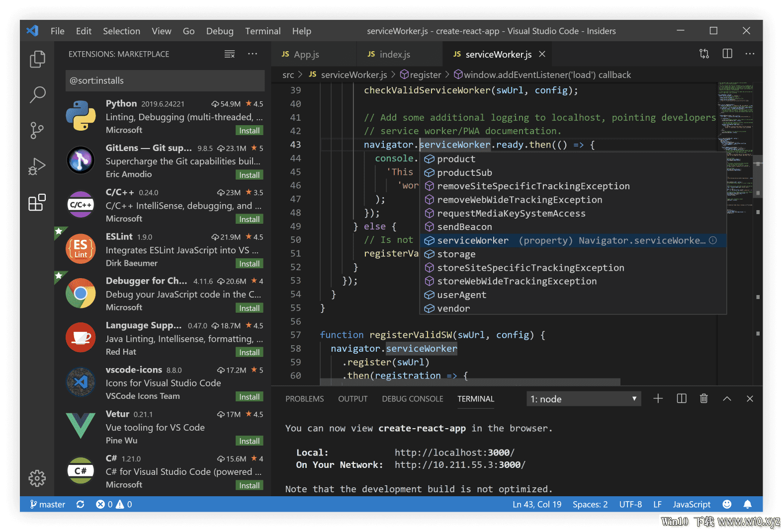Close the serviceWorker.js editor tab
Image resolution: width=783 pixels, height=532 pixels.
(x=542, y=54)
